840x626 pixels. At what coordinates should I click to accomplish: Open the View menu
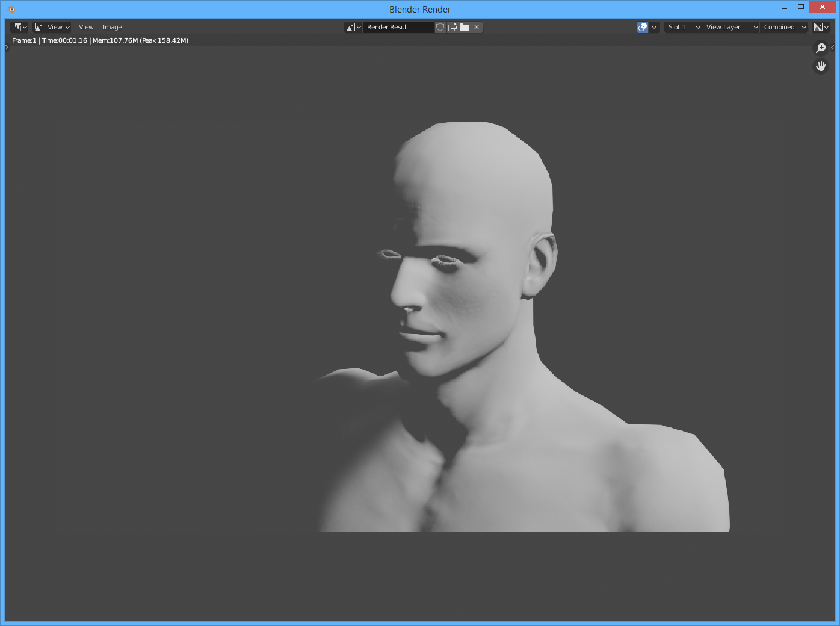(x=86, y=27)
